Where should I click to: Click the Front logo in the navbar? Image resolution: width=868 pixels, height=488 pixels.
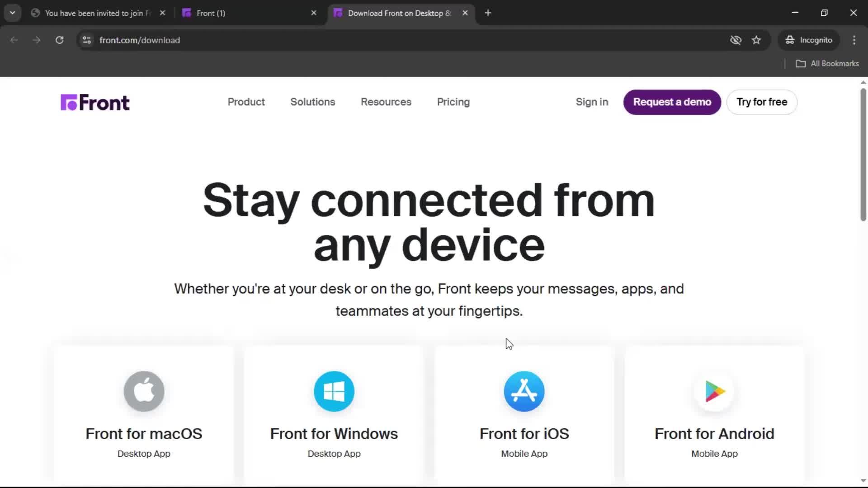[94, 102]
